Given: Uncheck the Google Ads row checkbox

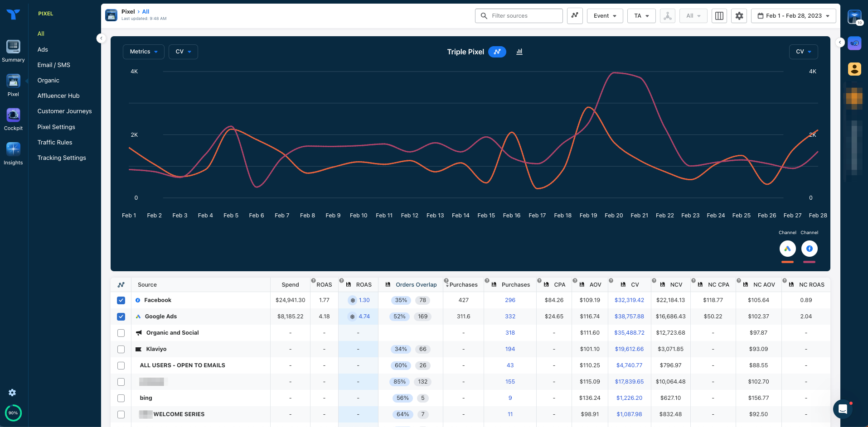Looking at the screenshot, I should [121, 317].
